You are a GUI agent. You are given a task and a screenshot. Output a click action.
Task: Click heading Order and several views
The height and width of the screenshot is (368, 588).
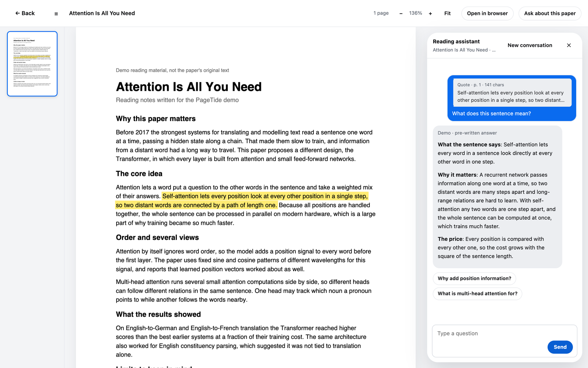point(157,238)
